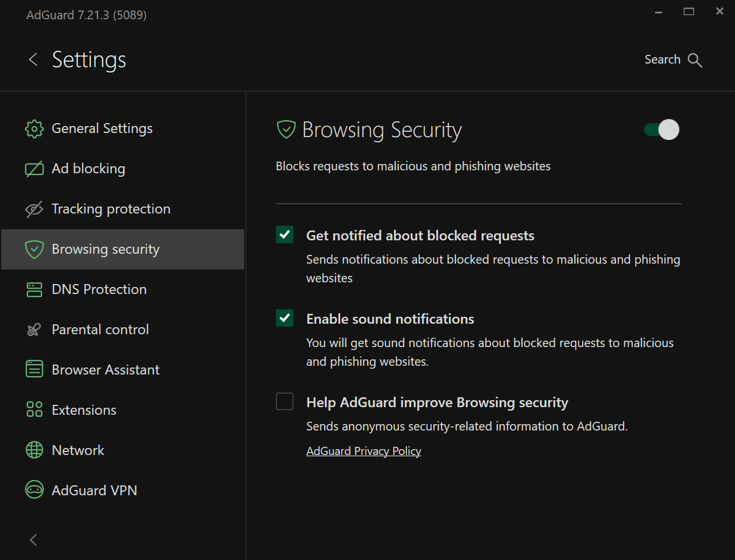Click the Browser Assistant window icon
735x560 pixels.
pyautogui.click(x=34, y=369)
